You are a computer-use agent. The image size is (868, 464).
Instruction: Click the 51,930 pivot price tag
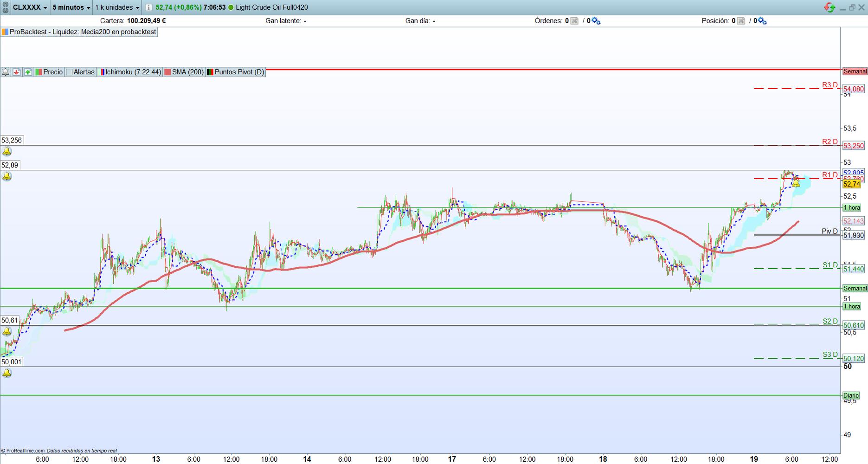coord(854,236)
